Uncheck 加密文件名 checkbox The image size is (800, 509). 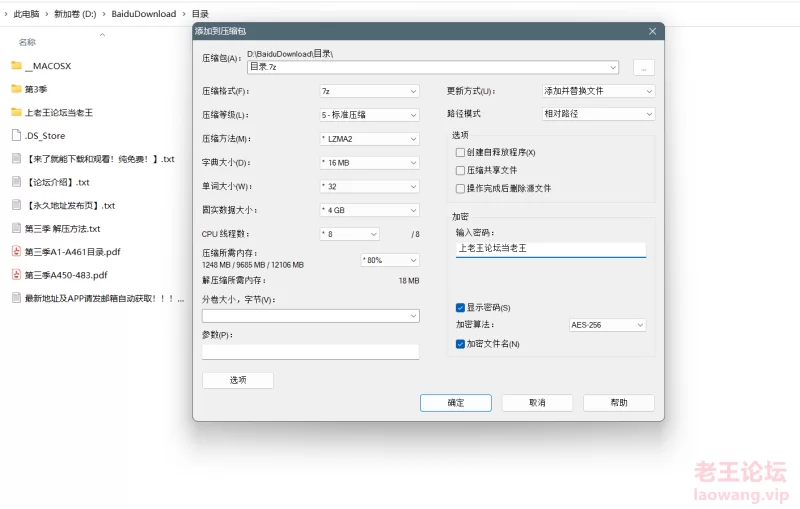point(460,344)
